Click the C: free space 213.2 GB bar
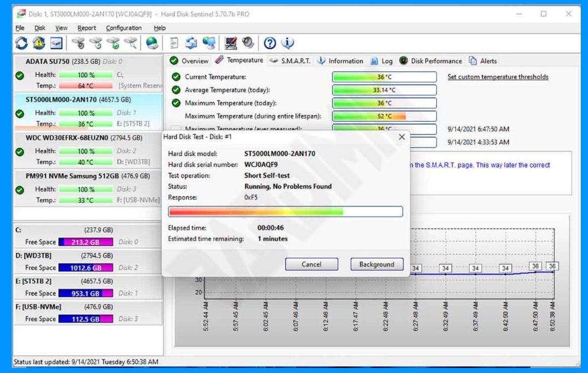Screen dimensions: 588x373 [86, 242]
